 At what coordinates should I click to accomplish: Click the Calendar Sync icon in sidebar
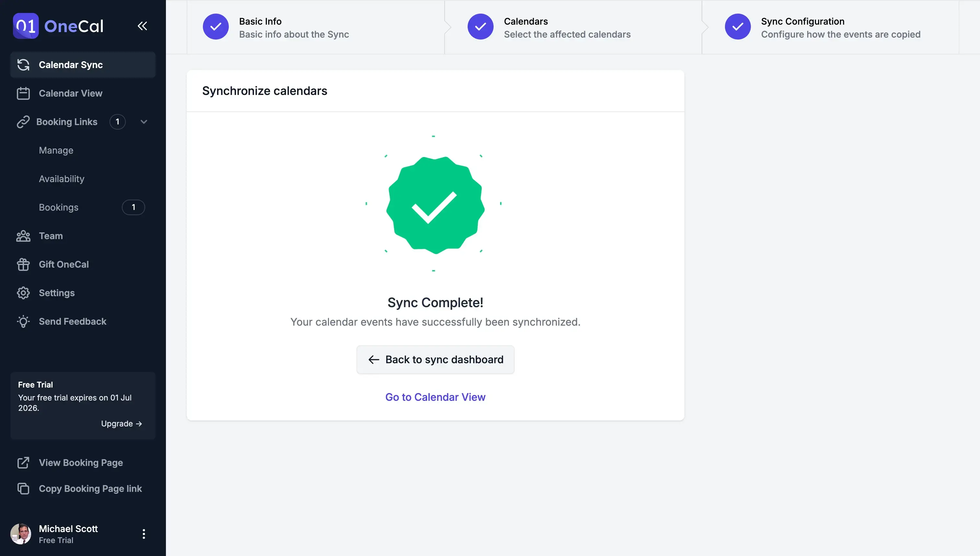pos(24,64)
